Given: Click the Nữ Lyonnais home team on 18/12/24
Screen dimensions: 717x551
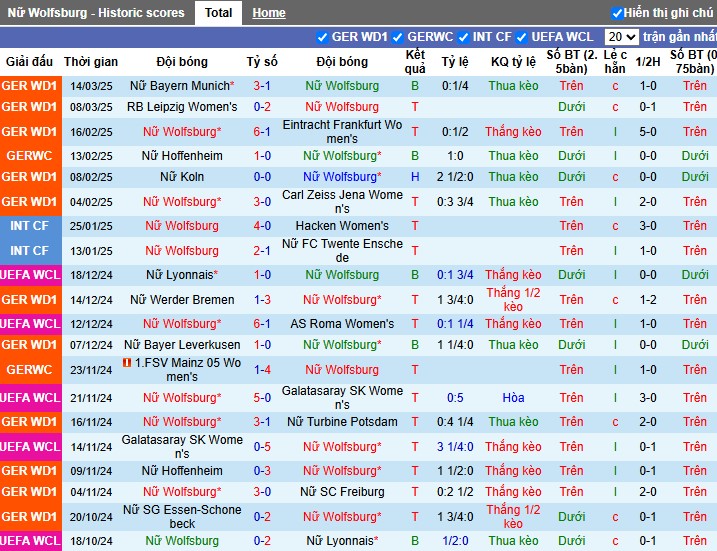Looking at the screenshot, I should 182,275.
